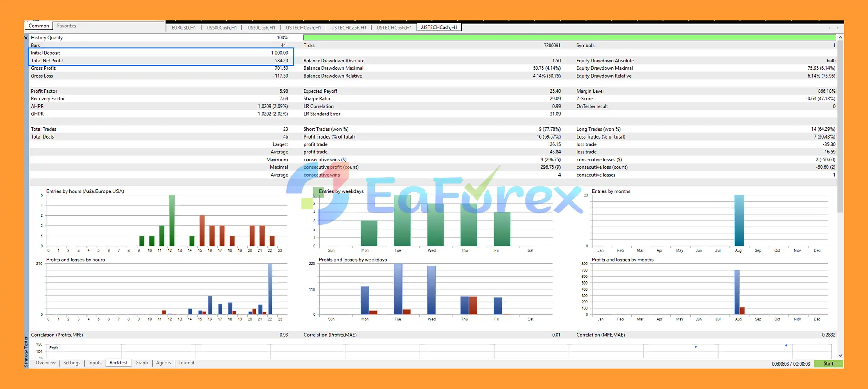Select the Common tab
Viewport: 868px width, 389px height.
38,26
